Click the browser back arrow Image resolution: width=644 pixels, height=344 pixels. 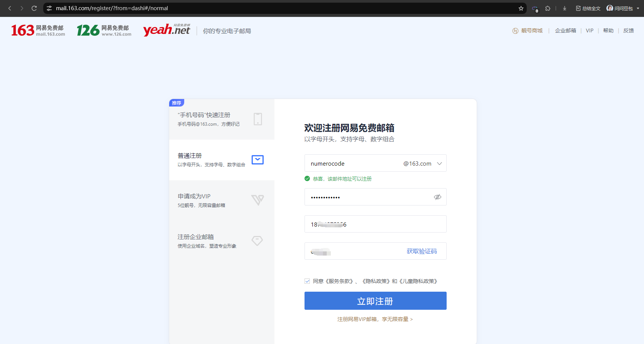(x=10, y=8)
